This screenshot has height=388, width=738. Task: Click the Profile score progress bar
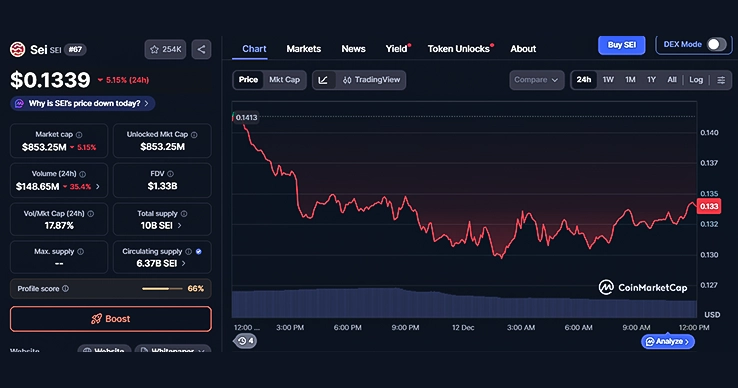[x=162, y=289]
